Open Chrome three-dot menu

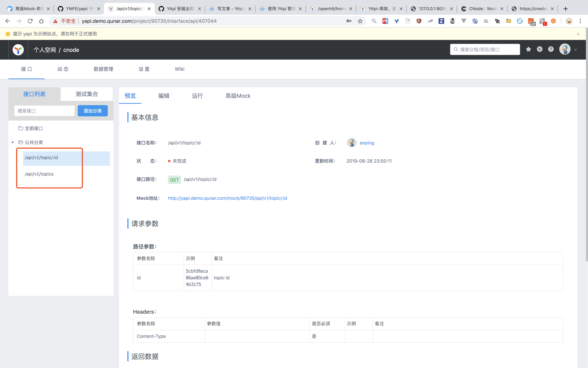[580, 21]
